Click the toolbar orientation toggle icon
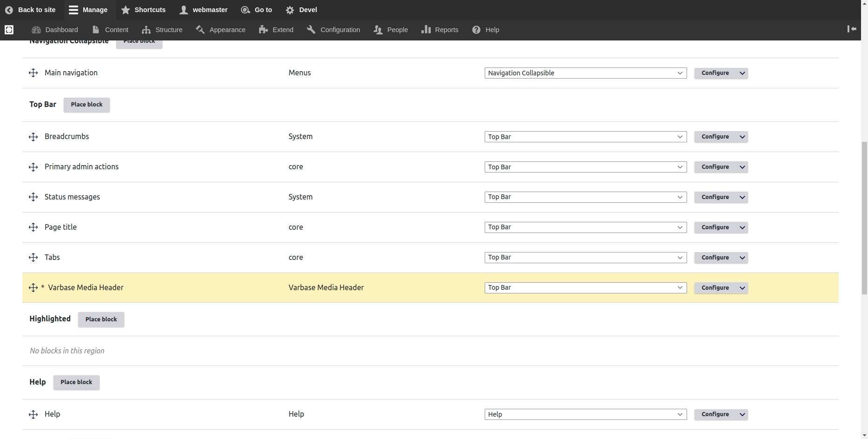 (852, 29)
